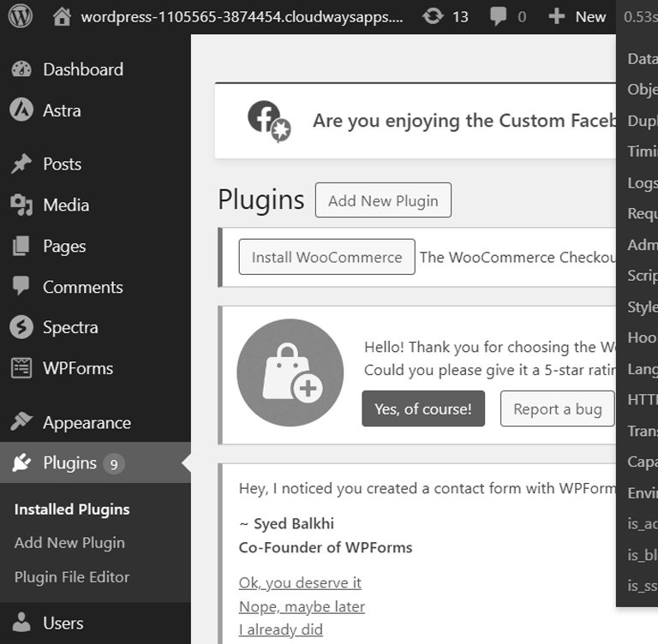
Task: Click the Custom Facebook Feed notice icon
Action: pyautogui.click(x=269, y=122)
